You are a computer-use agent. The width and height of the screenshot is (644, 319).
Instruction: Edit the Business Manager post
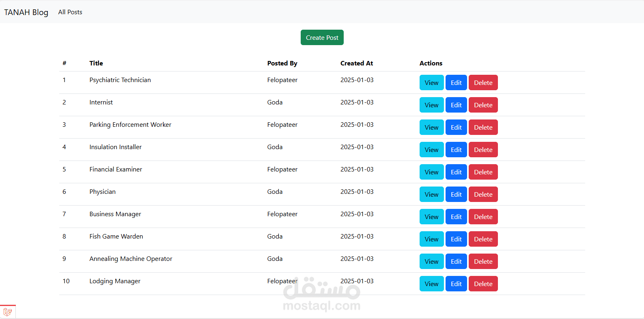pos(456,217)
